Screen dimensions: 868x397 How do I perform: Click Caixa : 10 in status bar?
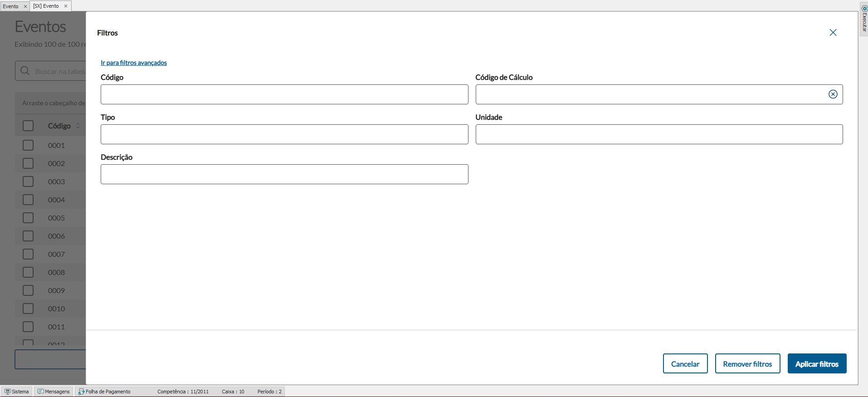pos(233,392)
